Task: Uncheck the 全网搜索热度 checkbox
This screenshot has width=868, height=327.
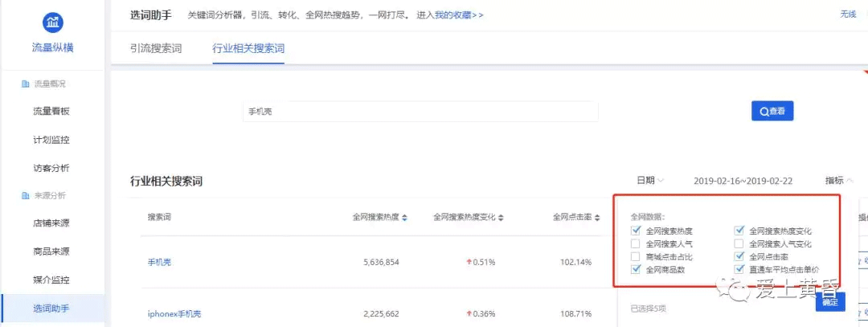Action: coord(636,231)
